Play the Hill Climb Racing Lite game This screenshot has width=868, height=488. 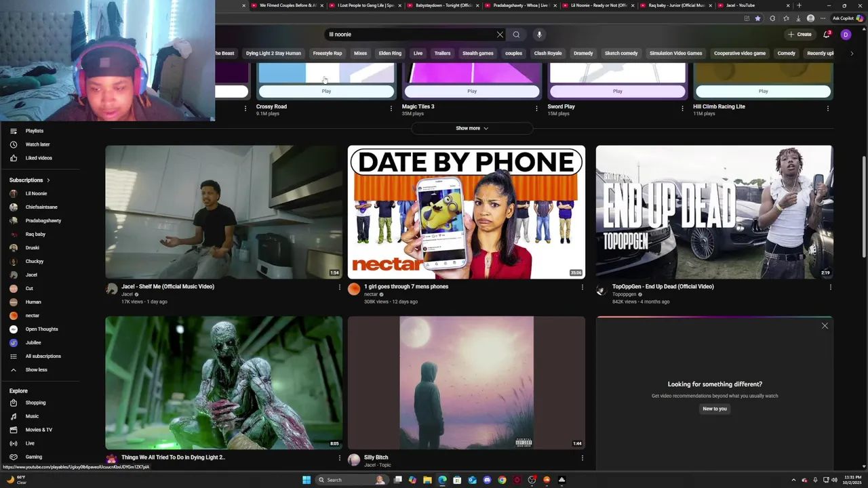click(x=763, y=91)
